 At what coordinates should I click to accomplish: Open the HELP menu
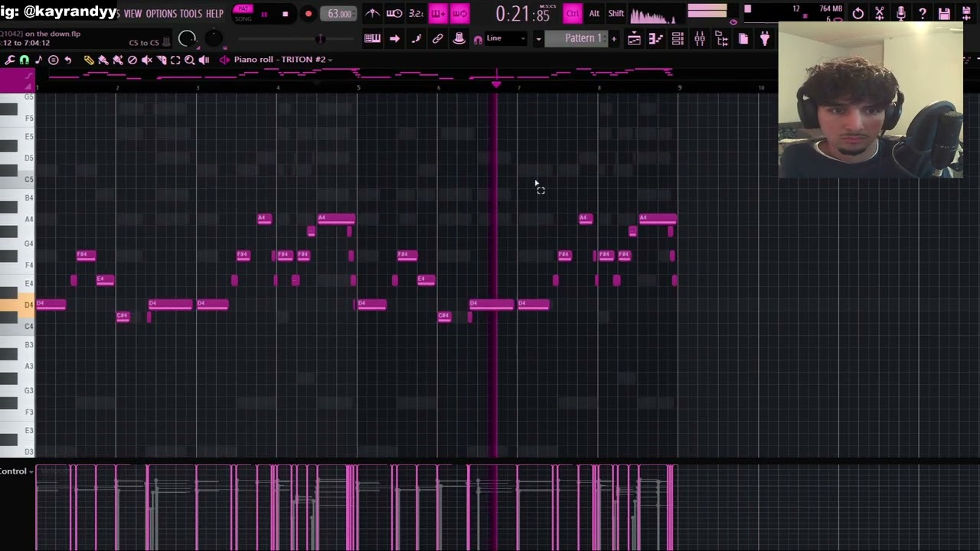pos(214,14)
